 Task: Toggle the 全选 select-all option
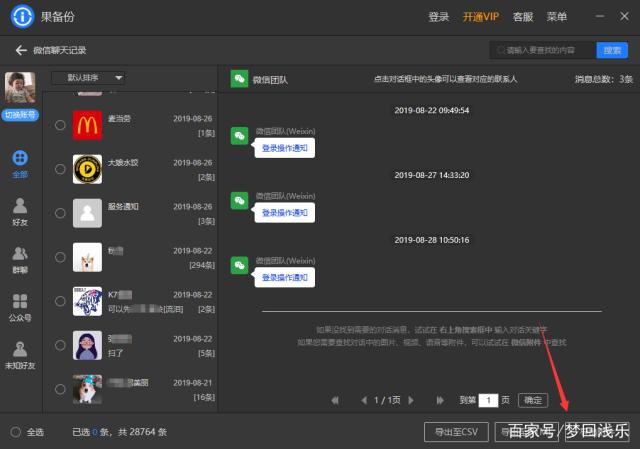coord(15,432)
